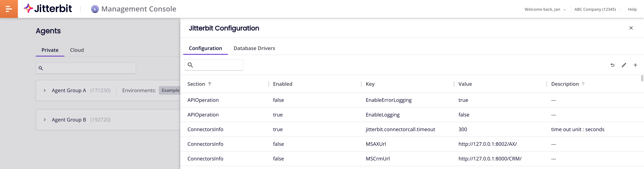Click the Management Console gauge icon

[95, 9]
